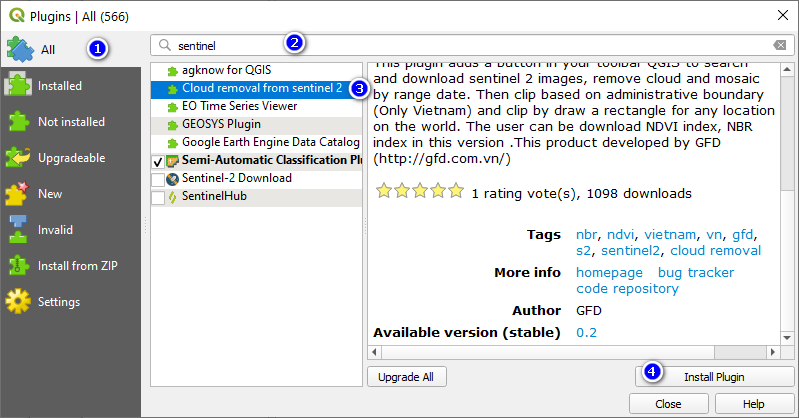799x418 pixels.
Task: Open the bug tracker link
Action: pyautogui.click(x=696, y=273)
